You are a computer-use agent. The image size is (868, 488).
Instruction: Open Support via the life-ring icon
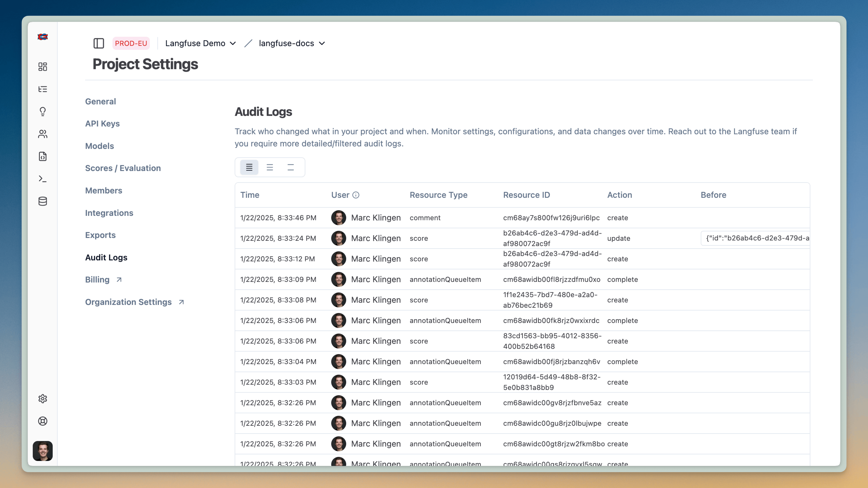coord(42,421)
